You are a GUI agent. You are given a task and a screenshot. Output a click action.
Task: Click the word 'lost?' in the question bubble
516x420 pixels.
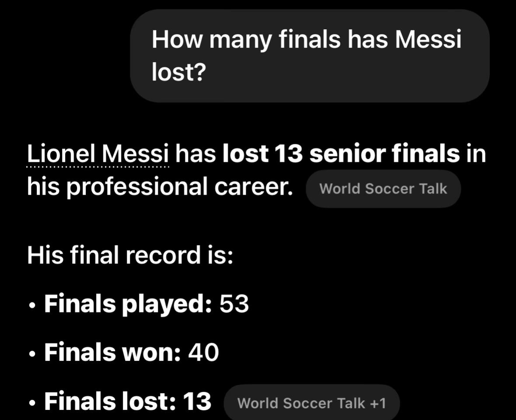pyautogui.click(x=179, y=72)
